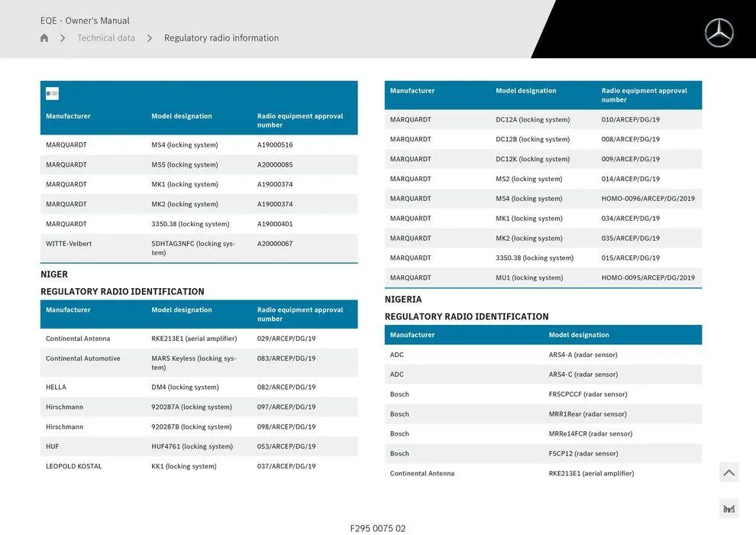Image resolution: width=756 pixels, height=535 pixels.
Task: Select the HELLA DM4 locking system row
Action: click(199, 387)
